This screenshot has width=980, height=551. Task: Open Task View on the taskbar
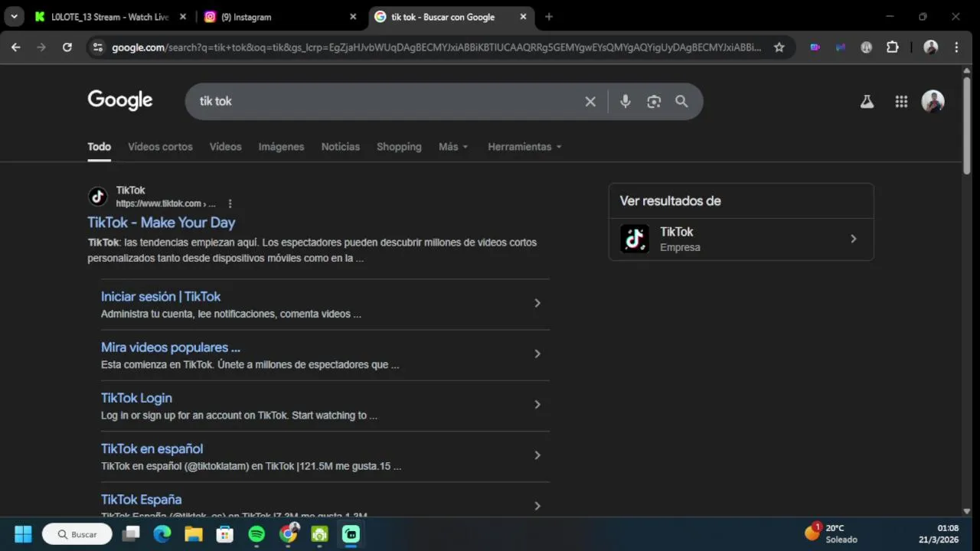pos(132,534)
